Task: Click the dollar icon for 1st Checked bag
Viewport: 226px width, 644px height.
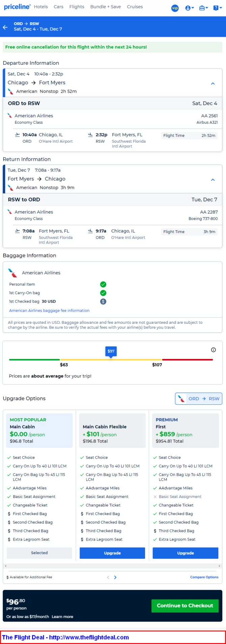Action: click(x=103, y=301)
